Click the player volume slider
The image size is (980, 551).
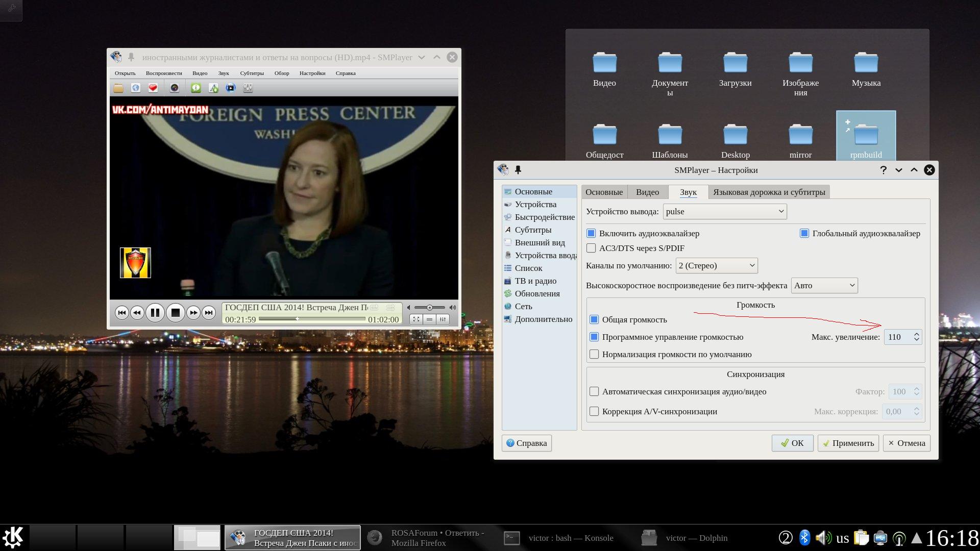429,308
